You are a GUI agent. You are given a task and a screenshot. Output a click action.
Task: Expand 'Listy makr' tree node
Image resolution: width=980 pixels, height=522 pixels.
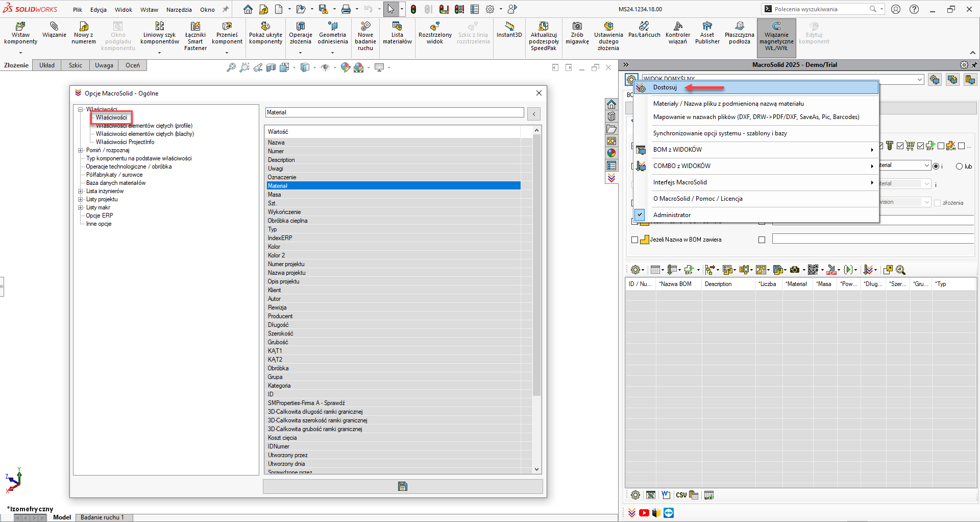[81, 207]
